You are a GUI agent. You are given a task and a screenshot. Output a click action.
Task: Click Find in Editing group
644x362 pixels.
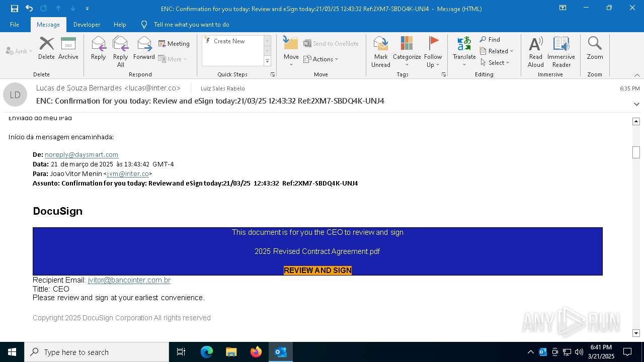[x=490, y=40]
